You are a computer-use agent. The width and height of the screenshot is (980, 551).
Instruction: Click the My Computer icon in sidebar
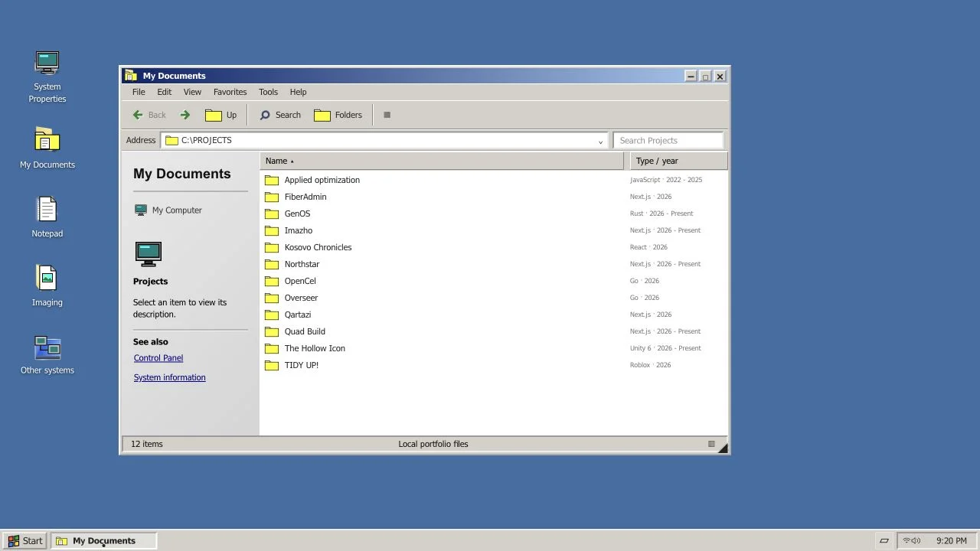pos(140,210)
